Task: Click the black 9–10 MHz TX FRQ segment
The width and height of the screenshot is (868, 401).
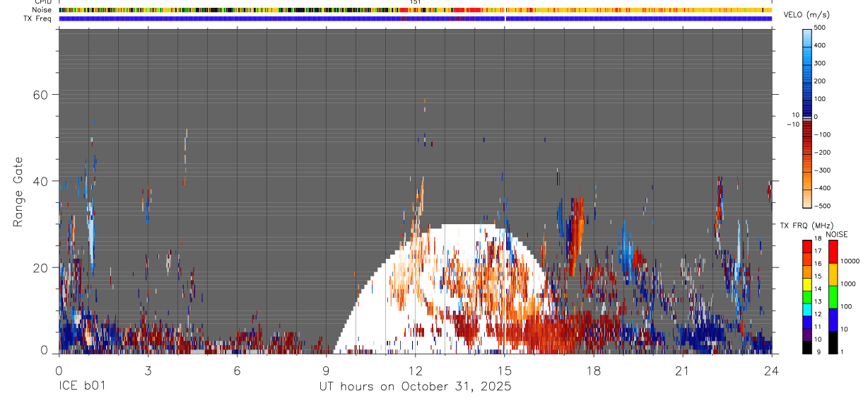Action: [807, 348]
